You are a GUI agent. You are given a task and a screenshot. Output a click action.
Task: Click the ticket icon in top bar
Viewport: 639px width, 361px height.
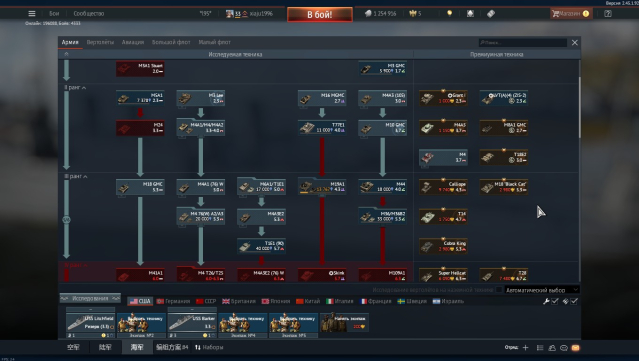point(491,13)
